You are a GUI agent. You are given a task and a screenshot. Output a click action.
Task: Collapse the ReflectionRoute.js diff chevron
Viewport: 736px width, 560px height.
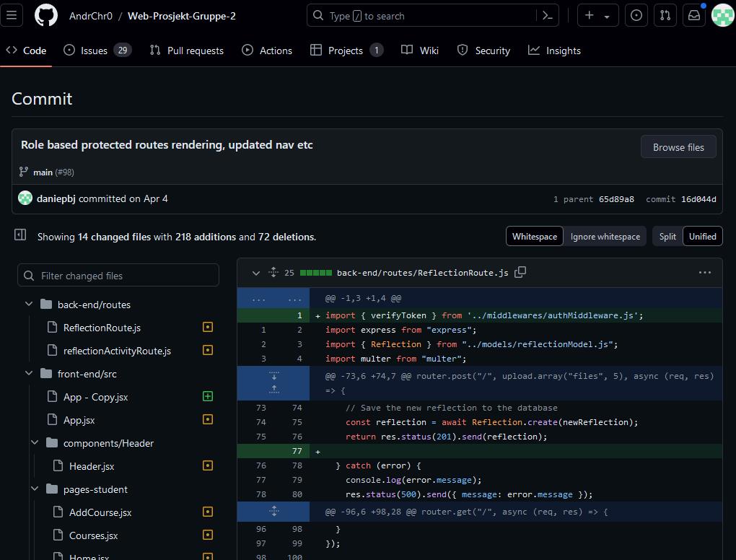(x=256, y=273)
